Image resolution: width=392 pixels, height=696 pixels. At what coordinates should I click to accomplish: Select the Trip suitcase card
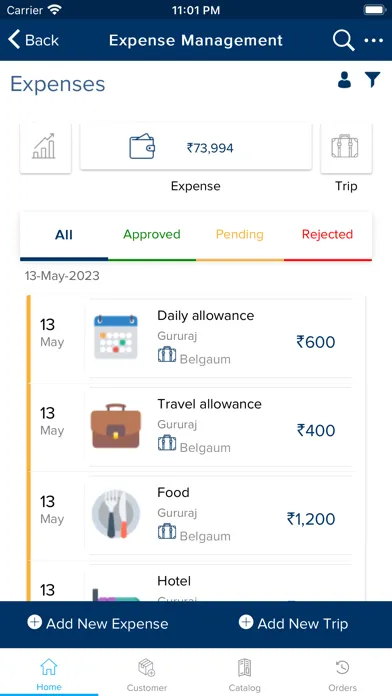click(x=346, y=148)
